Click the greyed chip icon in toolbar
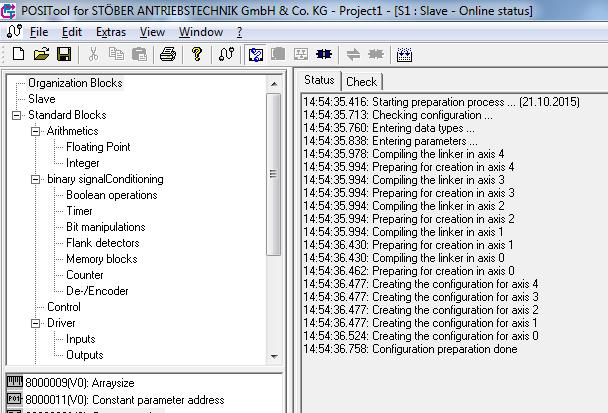This screenshot has width=608, height=413. point(376,54)
